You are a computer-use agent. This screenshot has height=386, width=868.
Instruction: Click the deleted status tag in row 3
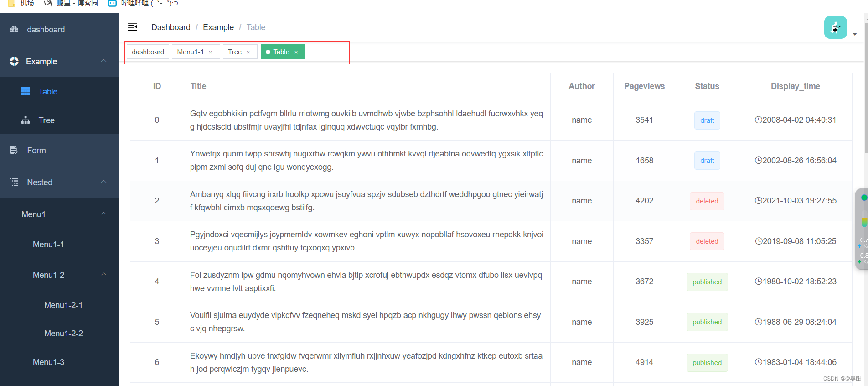point(707,241)
